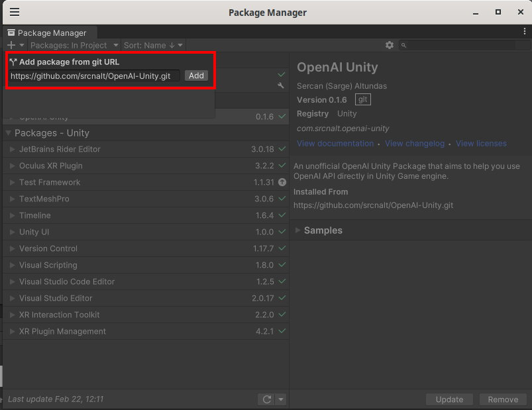
Task: Open the Packages: In Project dropdown
Action: 74,45
